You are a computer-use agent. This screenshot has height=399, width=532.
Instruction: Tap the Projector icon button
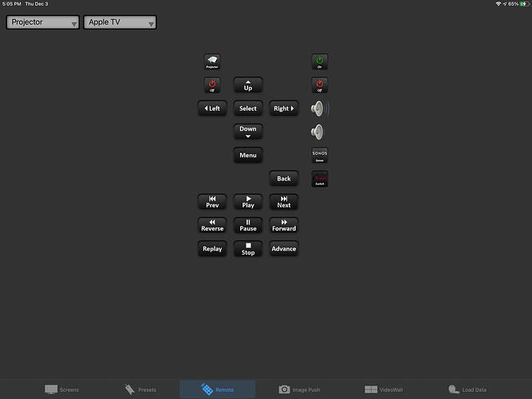(x=212, y=61)
